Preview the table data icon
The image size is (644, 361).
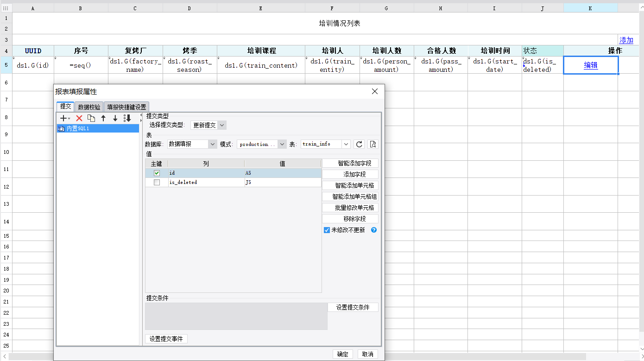[x=373, y=144]
